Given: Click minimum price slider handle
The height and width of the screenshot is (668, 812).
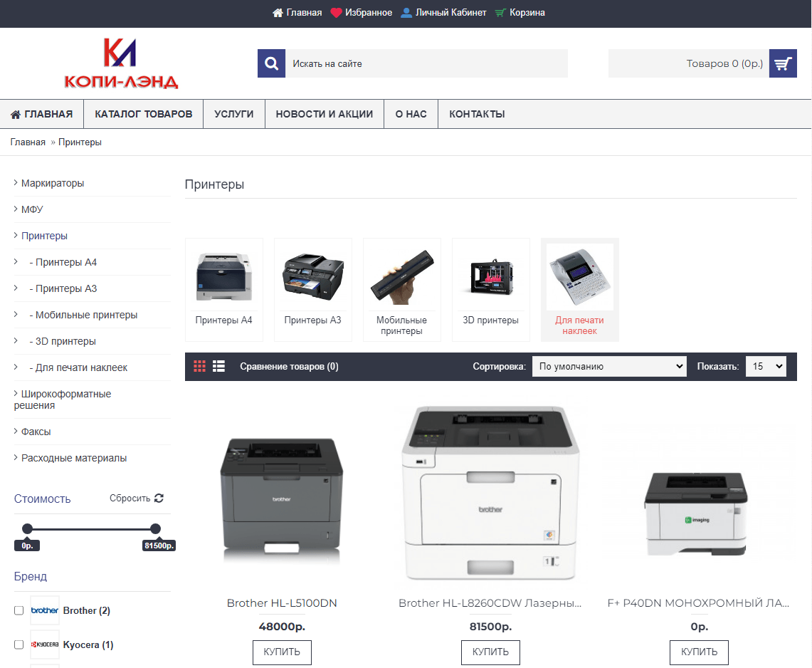Looking at the screenshot, I should coord(28,528).
